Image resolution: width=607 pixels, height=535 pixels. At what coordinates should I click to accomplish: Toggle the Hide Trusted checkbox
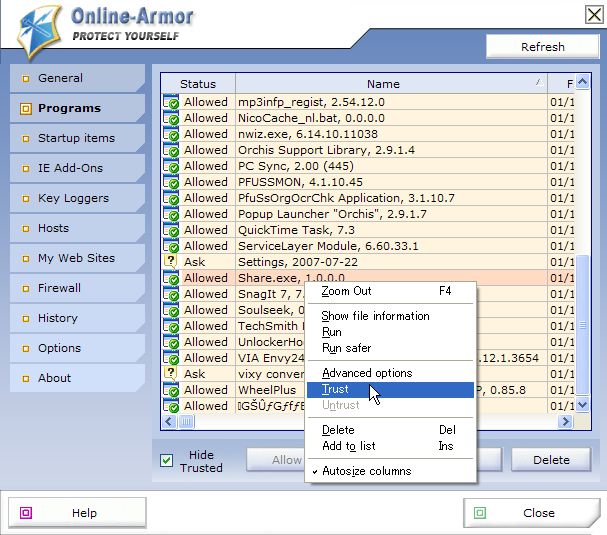[x=166, y=460]
